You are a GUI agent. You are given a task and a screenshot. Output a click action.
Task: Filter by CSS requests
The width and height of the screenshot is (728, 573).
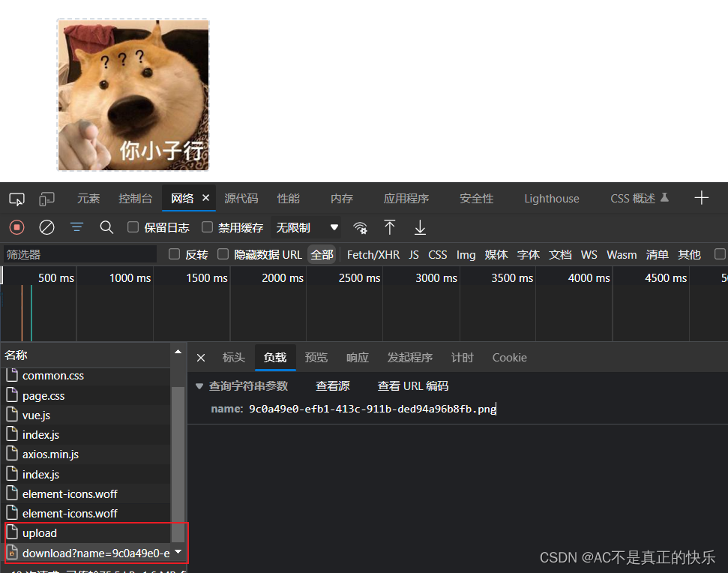(x=437, y=255)
